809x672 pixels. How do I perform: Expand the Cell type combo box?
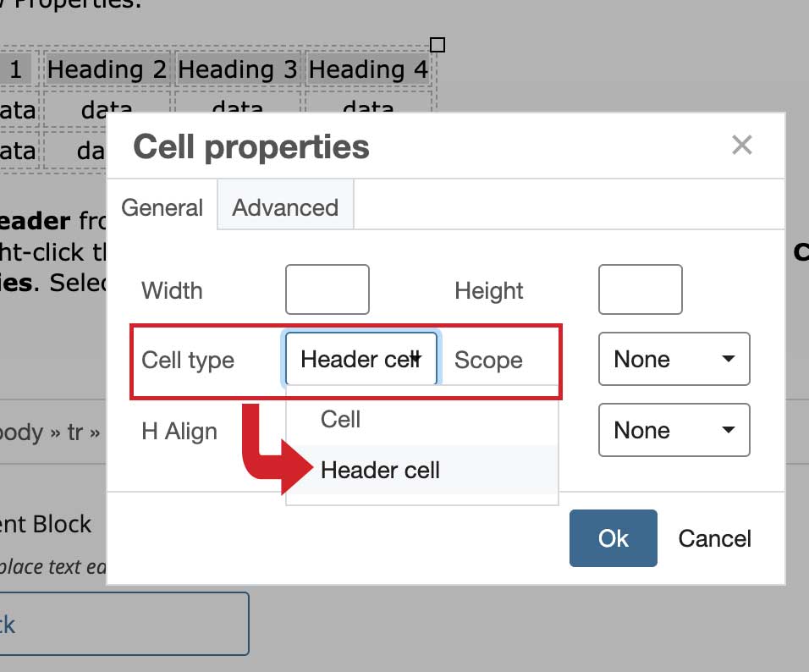[x=360, y=359]
